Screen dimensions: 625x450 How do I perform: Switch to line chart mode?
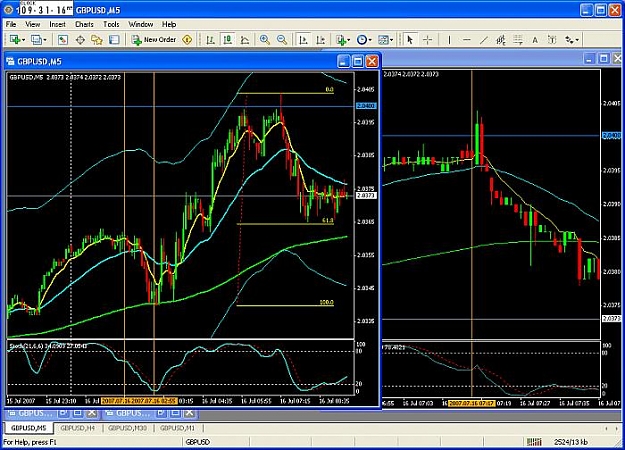pos(245,40)
